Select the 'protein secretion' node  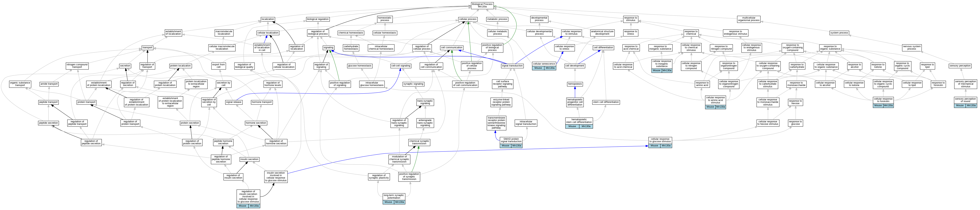[190, 123]
